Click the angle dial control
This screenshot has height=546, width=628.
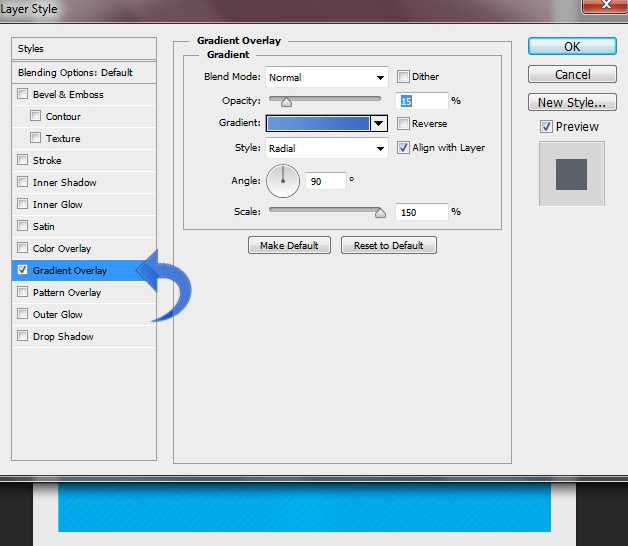(283, 181)
